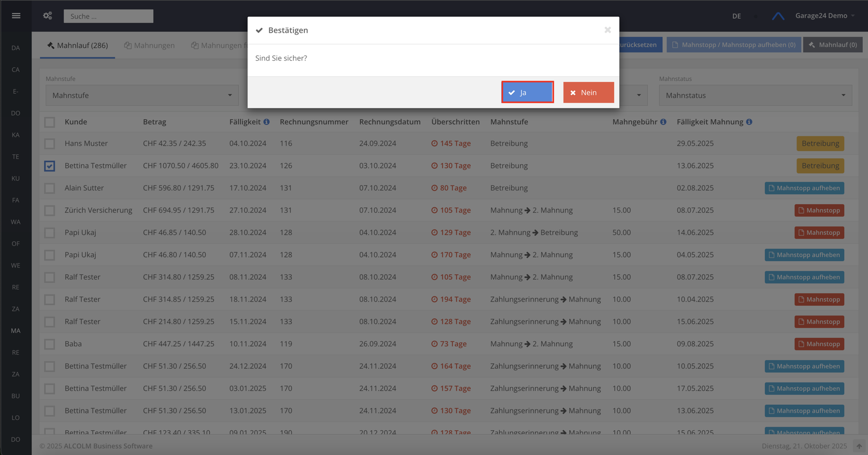Click the MA sidebar item
Viewport: 868px width, 455px height.
(16, 331)
